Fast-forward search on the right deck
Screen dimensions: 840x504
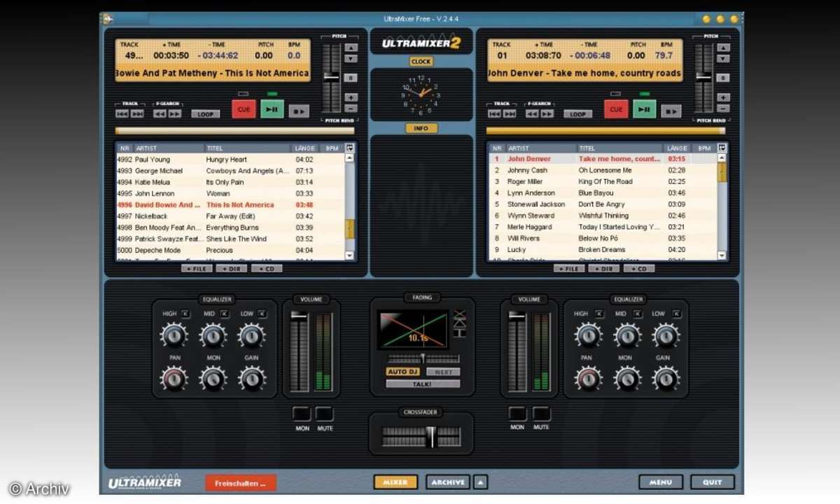pyautogui.click(x=547, y=113)
